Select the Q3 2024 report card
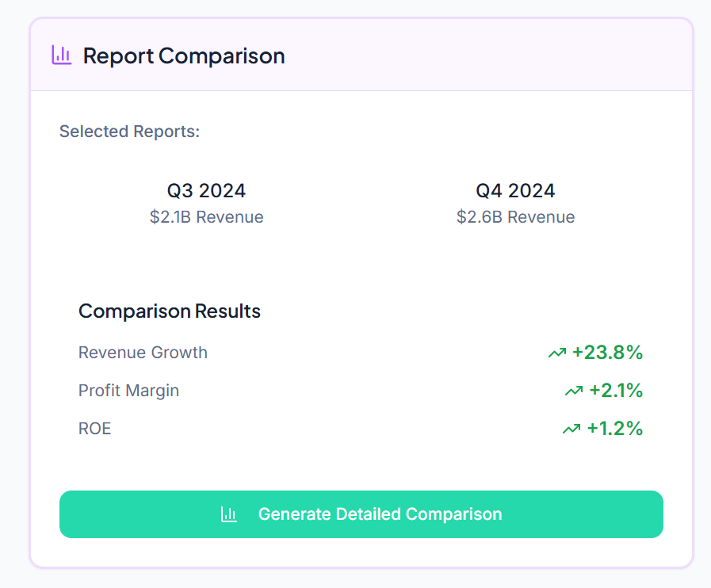Screen dimensions: 711x588 pyautogui.click(x=206, y=202)
